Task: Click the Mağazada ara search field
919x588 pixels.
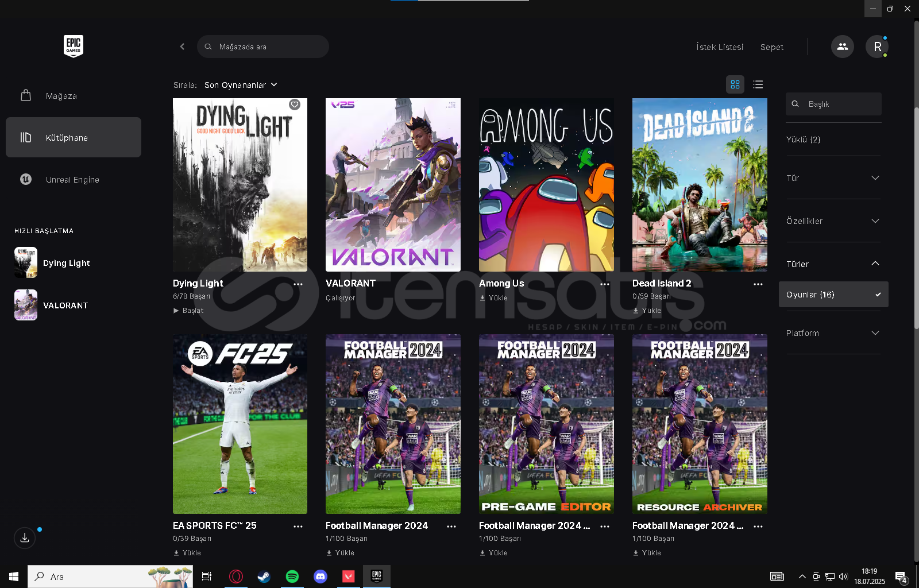Action: [263, 47]
